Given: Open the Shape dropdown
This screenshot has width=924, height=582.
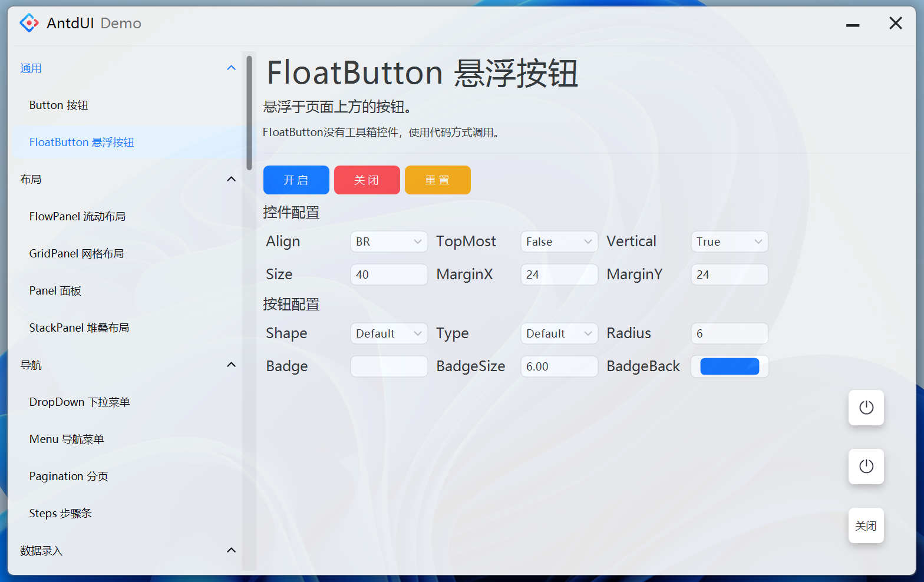Looking at the screenshot, I should (388, 333).
